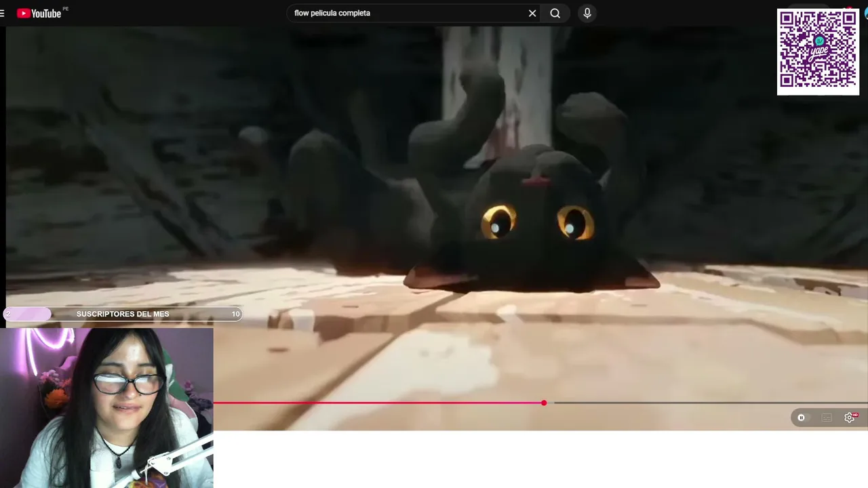Click the 'SUSCRIPTORES DEL MES' goal bar
The height and width of the screenshot is (488, 868).
[123, 314]
